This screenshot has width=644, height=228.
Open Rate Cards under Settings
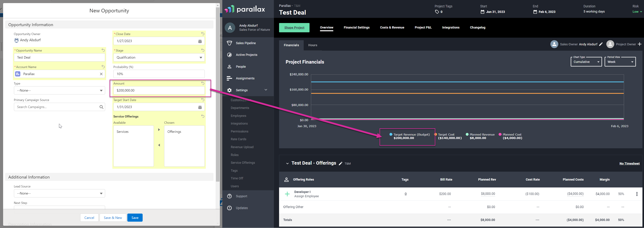238,139
